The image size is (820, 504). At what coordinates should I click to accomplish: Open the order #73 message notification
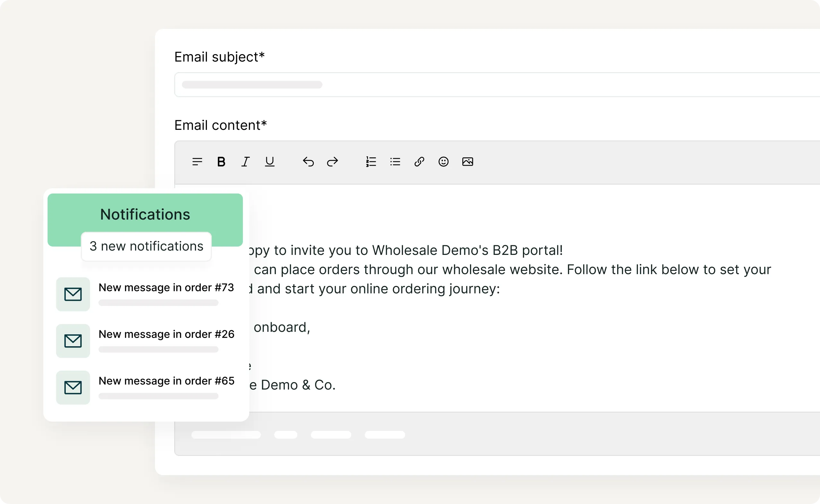click(166, 288)
